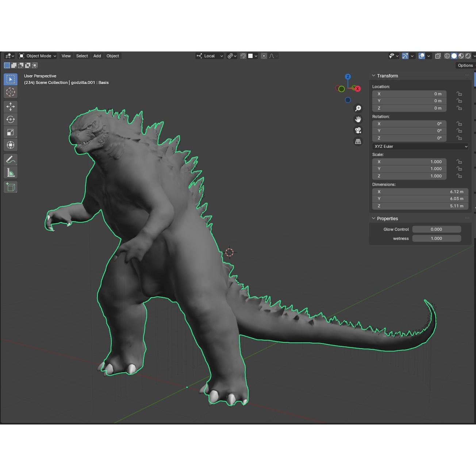Click the Rotation Z field
Screen dimensions: 476x476
pos(409,138)
